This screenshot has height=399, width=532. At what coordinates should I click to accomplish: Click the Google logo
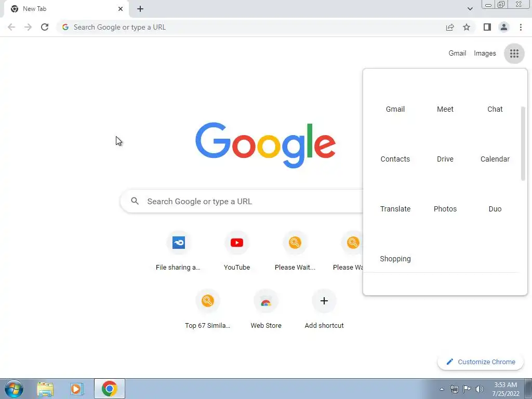click(x=265, y=145)
